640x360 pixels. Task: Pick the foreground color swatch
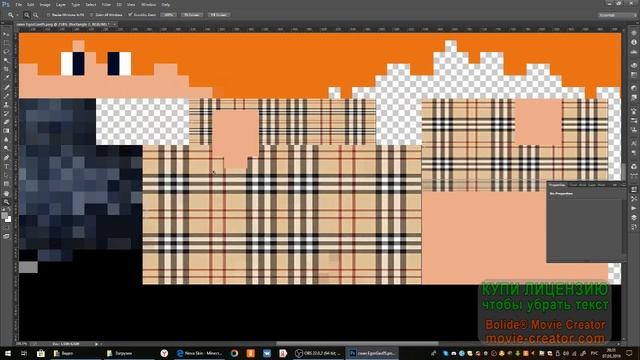[x=4, y=216]
